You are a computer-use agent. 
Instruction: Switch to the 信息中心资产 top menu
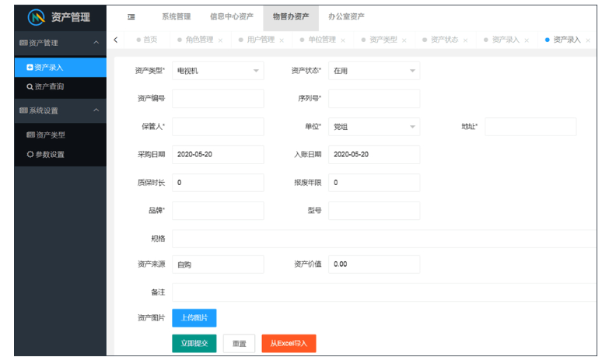coord(231,16)
